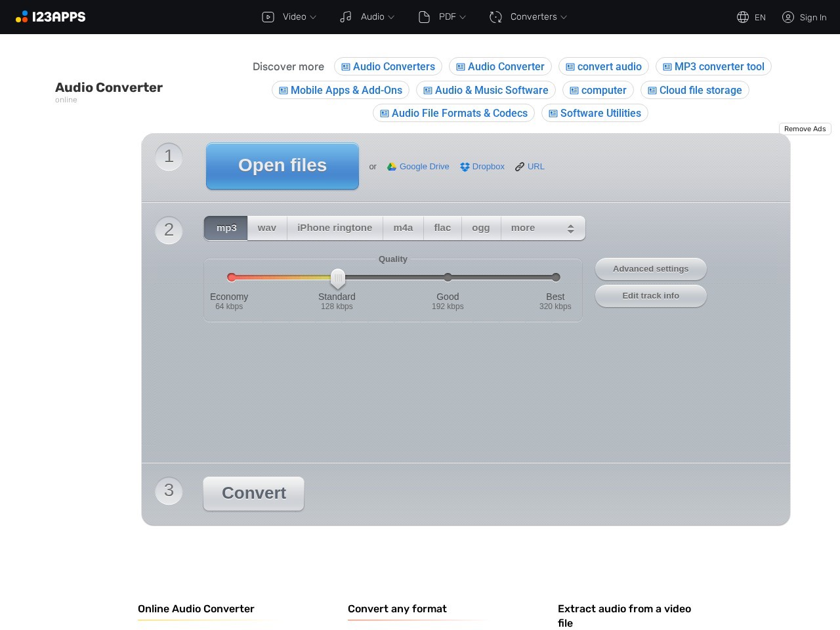Click the Dropbox icon
Screen dimensions: 840x630
(x=465, y=167)
